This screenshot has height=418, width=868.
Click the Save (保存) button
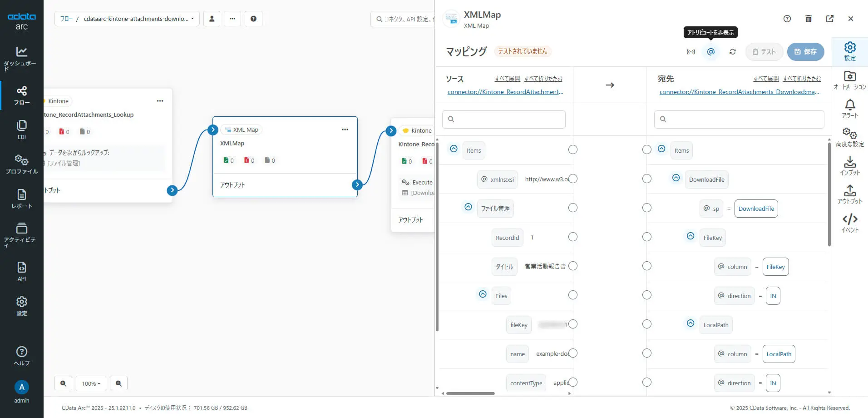tap(805, 52)
